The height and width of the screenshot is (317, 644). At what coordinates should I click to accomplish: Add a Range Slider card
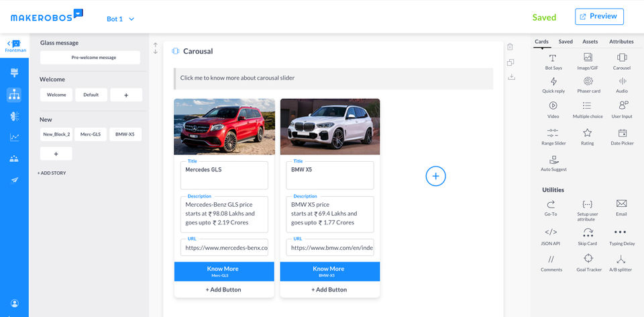pyautogui.click(x=553, y=137)
